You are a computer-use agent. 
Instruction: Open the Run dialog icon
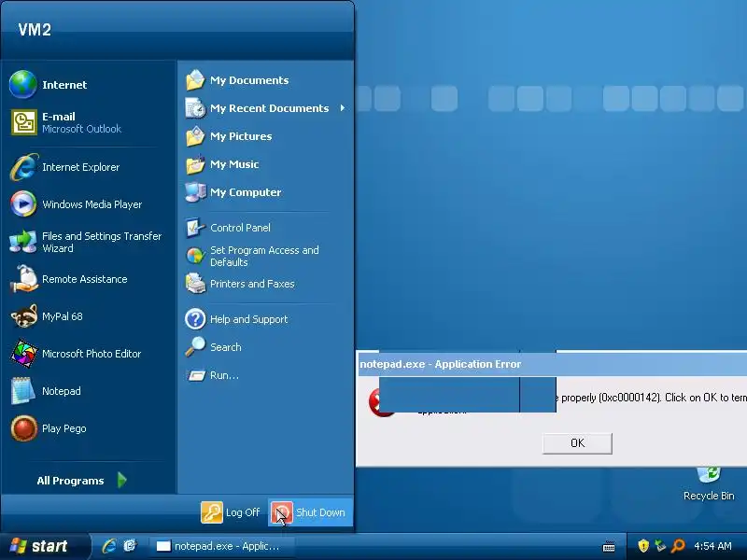coord(196,376)
